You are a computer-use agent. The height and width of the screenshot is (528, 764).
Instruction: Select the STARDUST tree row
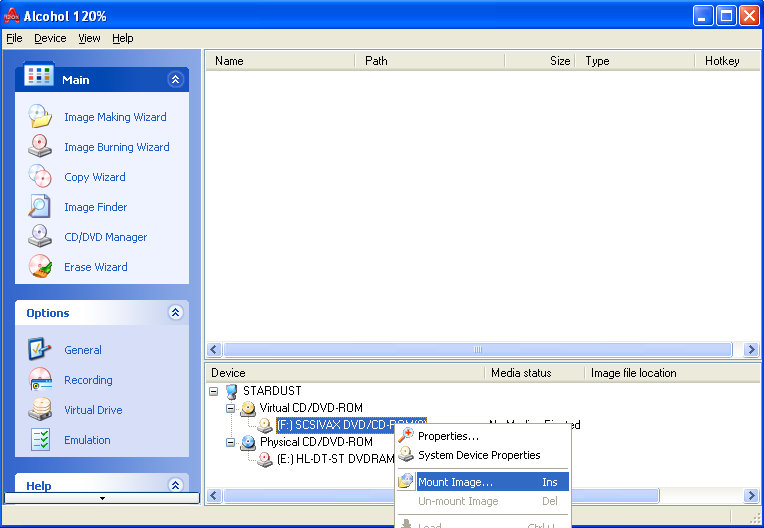[272, 391]
